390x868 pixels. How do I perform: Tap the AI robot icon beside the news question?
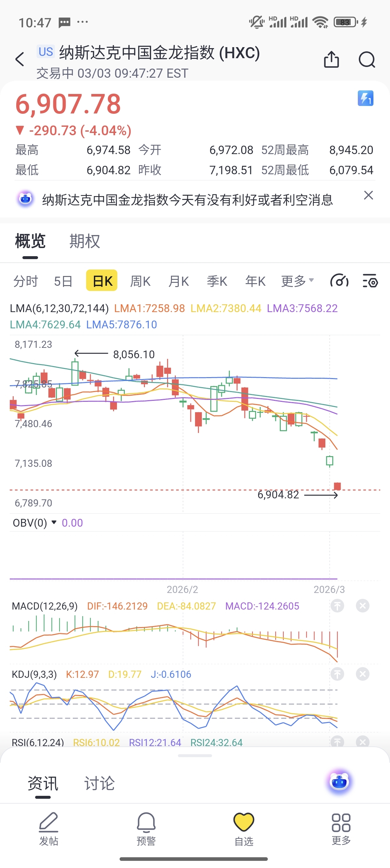[x=25, y=199]
